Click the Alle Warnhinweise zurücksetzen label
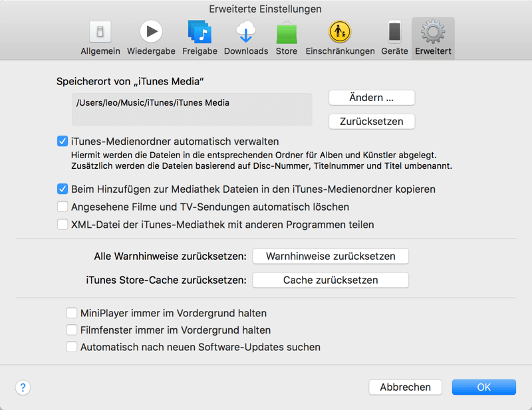 click(170, 256)
